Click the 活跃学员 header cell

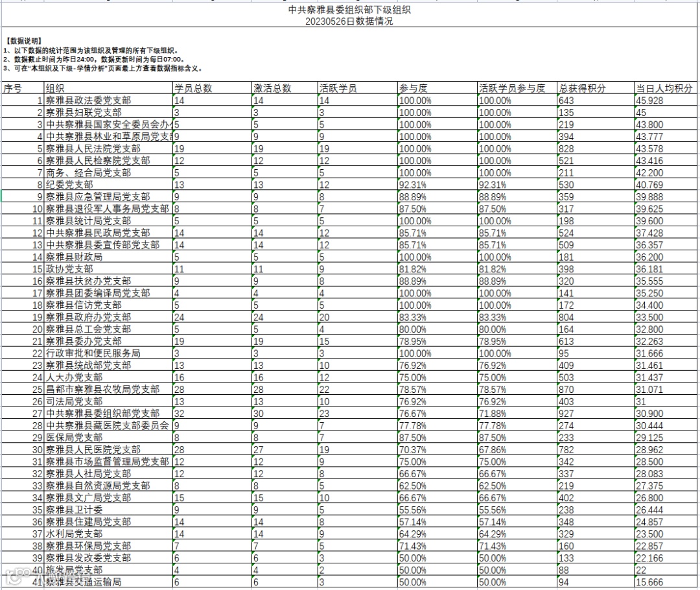coord(358,88)
